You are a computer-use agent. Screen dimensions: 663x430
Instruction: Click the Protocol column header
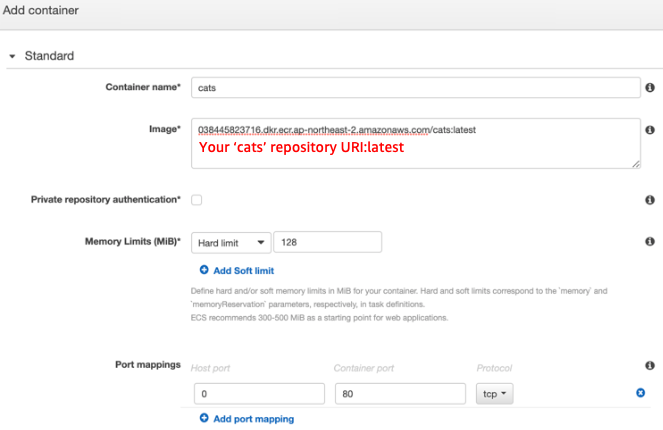(494, 368)
